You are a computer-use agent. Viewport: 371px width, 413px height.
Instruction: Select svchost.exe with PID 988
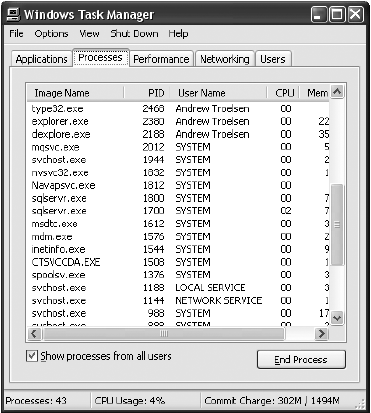(x=179, y=313)
